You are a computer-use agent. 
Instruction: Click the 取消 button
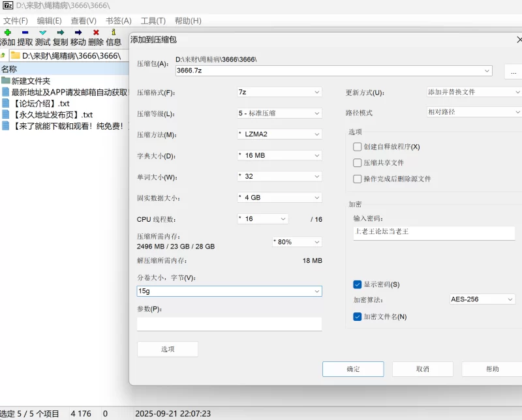tap(422, 369)
